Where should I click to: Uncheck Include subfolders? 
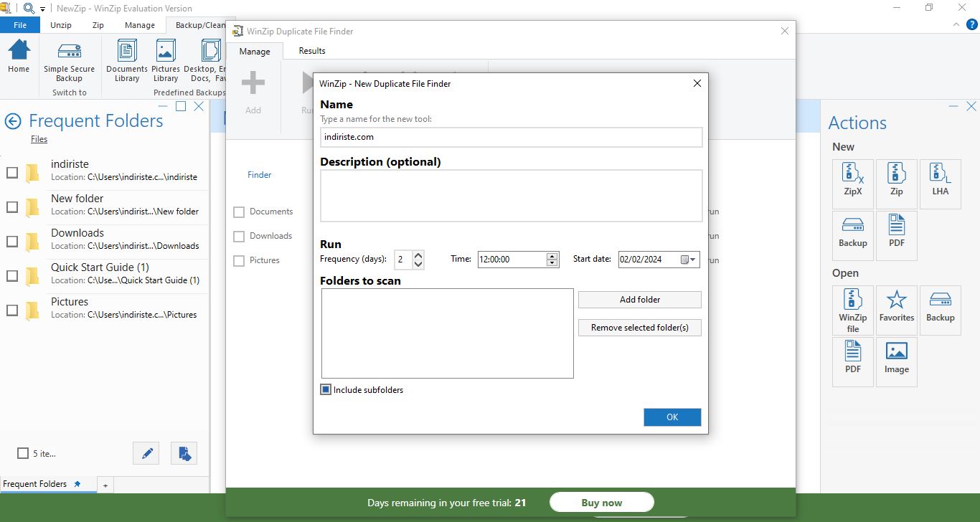point(326,390)
